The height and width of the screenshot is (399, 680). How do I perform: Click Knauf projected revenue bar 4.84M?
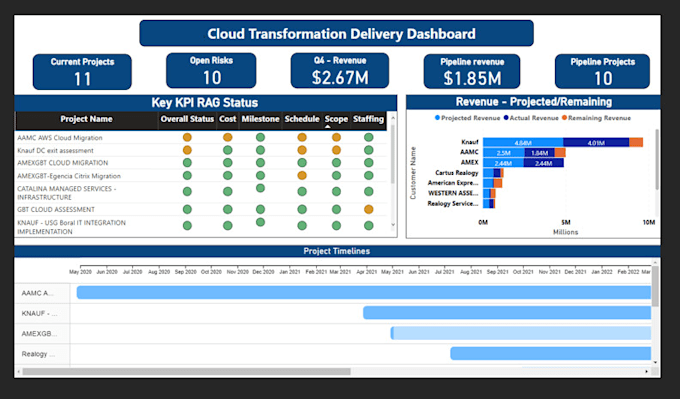click(x=523, y=142)
